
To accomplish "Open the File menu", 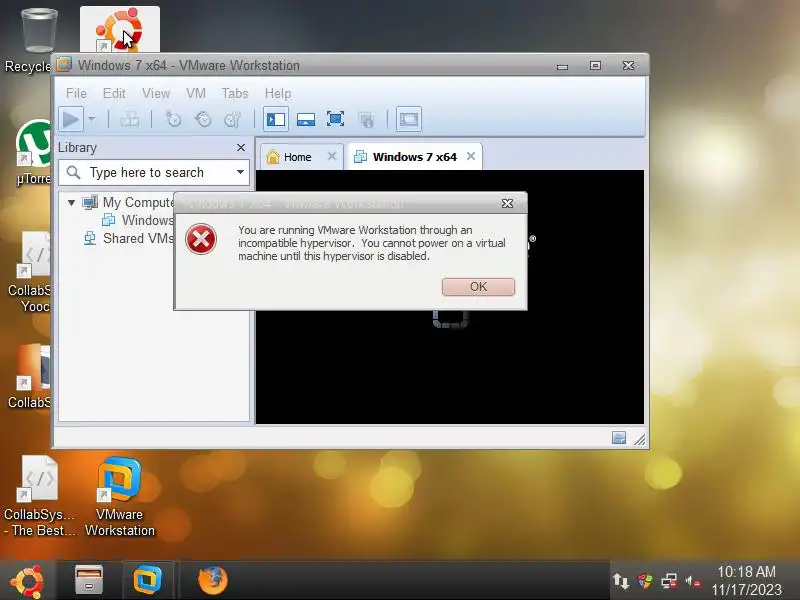I will [x=76, y=93].
